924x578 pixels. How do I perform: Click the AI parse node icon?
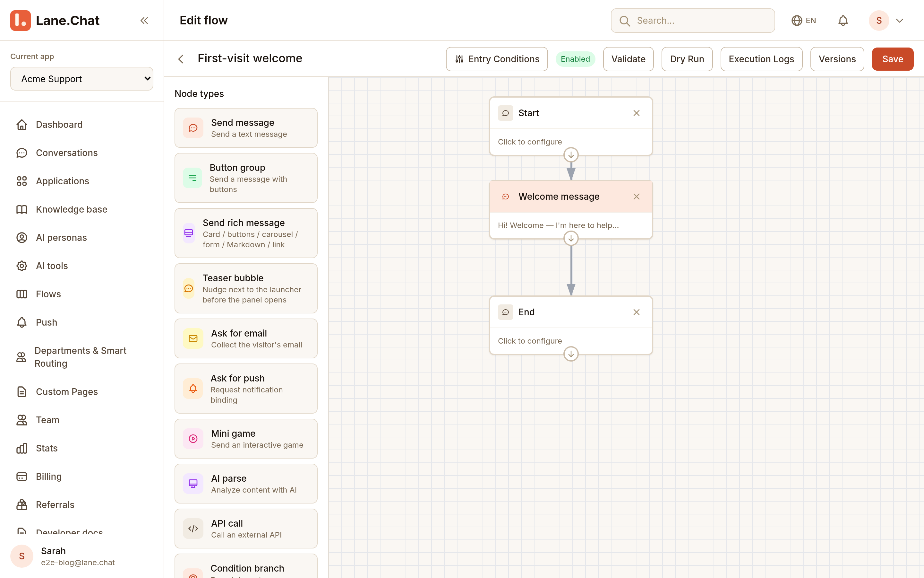(193, 484)
